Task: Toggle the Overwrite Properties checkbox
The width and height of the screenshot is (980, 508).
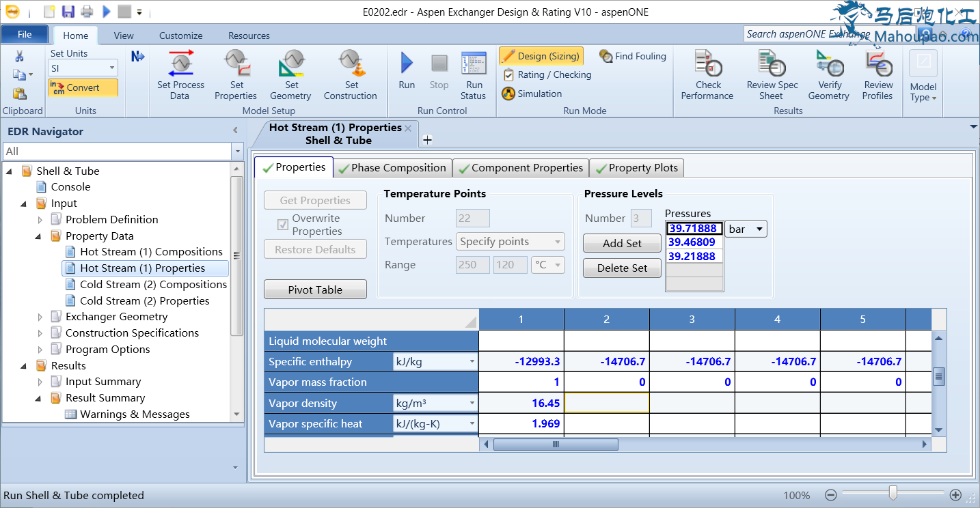Action: click(282, 225)
